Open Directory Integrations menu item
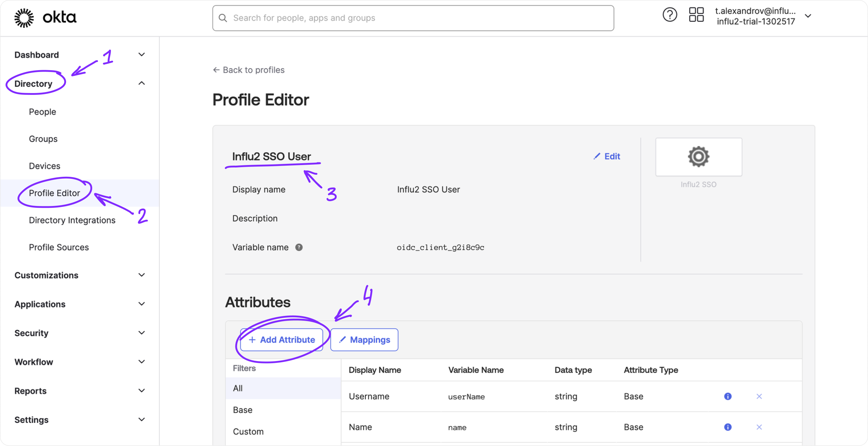This screenshot has width=868, height=446. pyautogui.click(x=72, y=220)
